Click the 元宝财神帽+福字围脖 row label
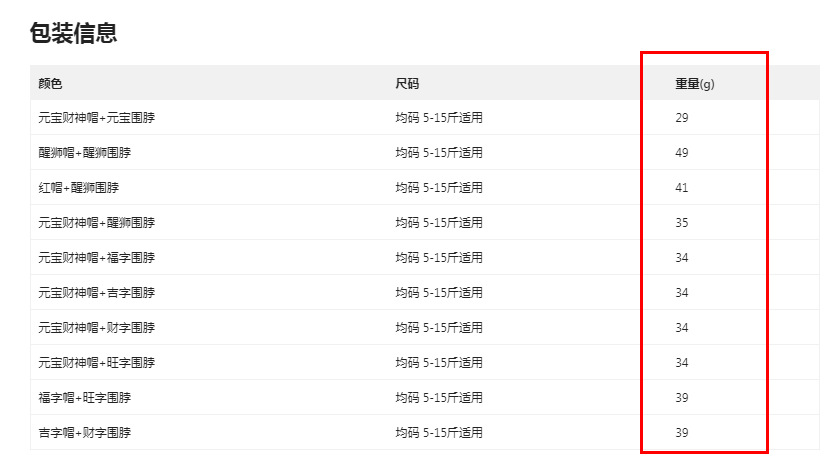Screen dimensions: 831x466 coord(96,258)
